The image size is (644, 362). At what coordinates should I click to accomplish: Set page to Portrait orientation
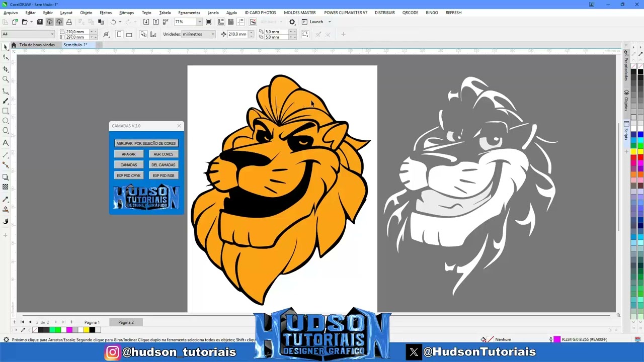(x=119, y=34)
